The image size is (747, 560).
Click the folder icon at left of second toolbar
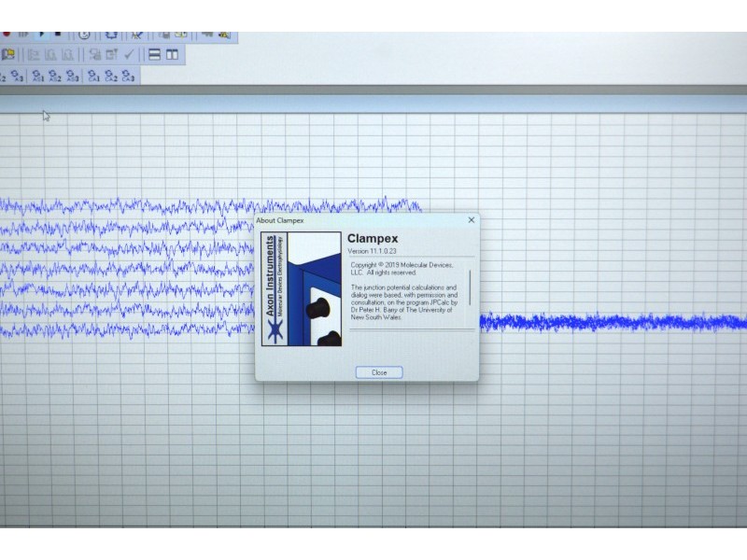pyautogui.click(x=7, y=55)
